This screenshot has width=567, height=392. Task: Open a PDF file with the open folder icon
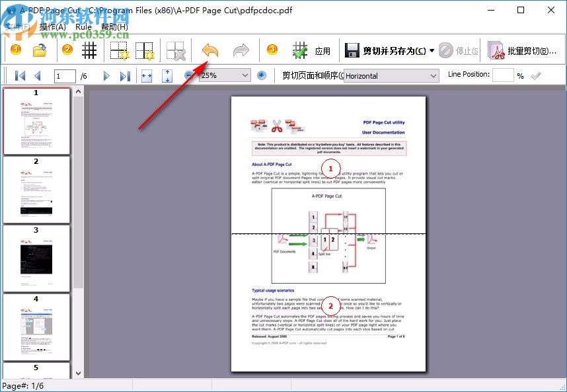[x=38, y=50]
